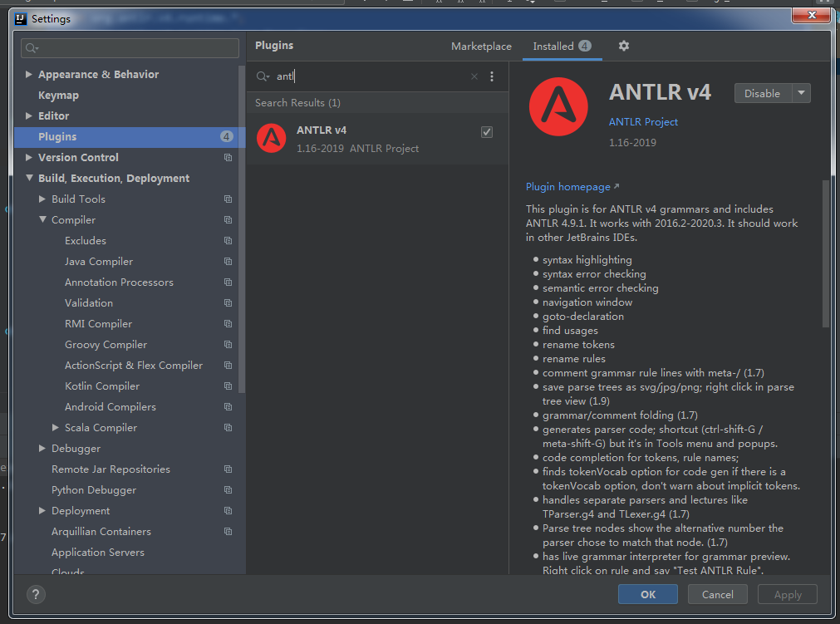This screenshot has width=840, height=624.
Task: Expand the Appearance & Behavior section
Action: (29, 74)
